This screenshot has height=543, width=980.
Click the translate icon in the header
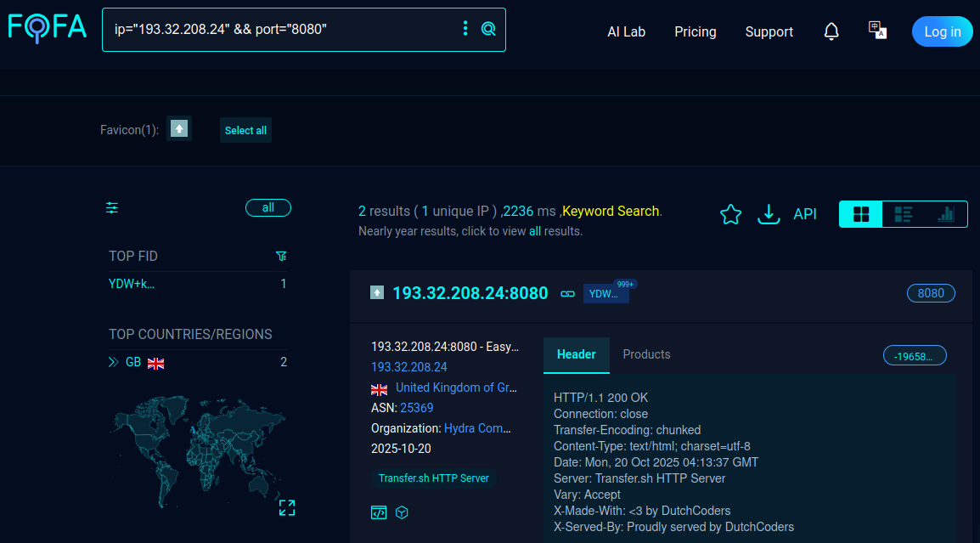pos(877,29)
